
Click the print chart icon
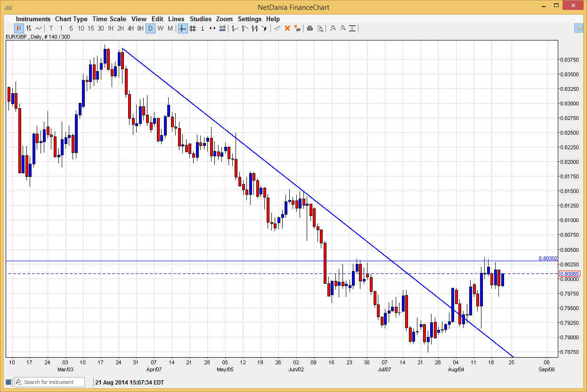[x=310, y=28]
